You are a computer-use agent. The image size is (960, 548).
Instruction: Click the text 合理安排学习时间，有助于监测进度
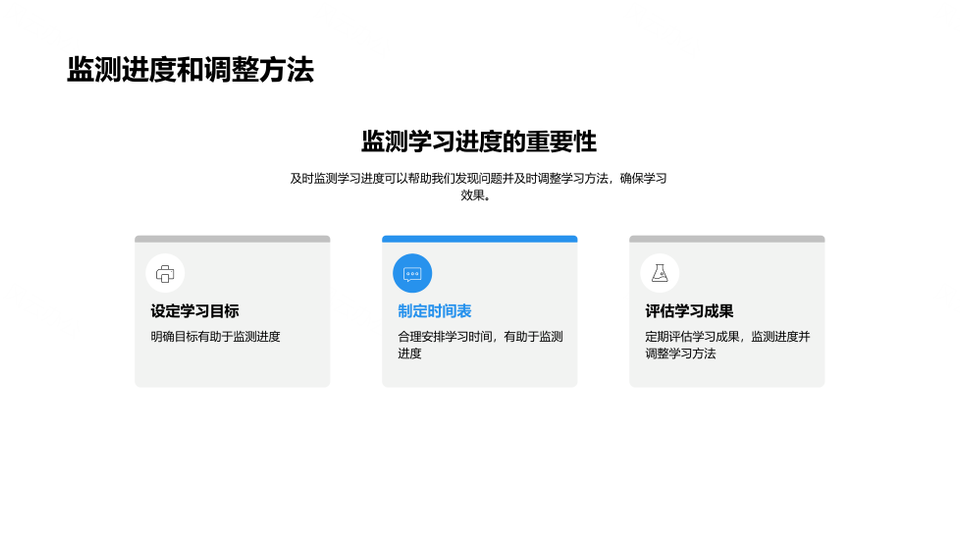tap(481, 345)
